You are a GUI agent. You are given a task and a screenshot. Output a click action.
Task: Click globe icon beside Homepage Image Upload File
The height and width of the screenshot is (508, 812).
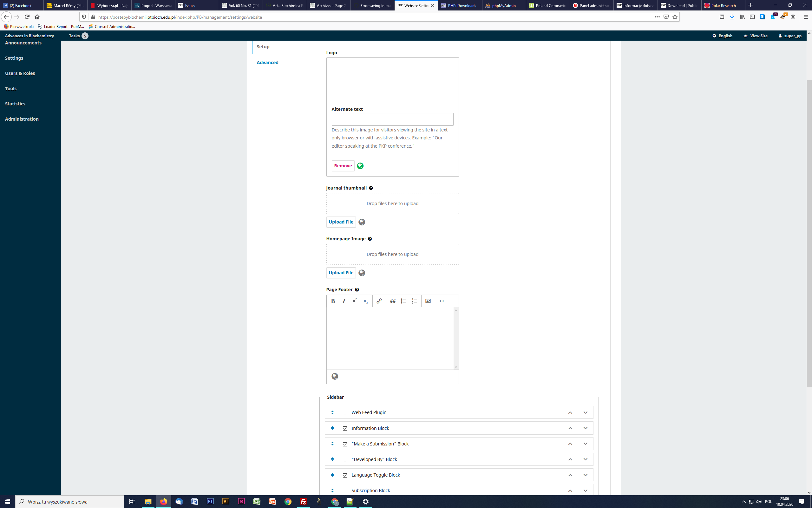[x=362, y=273]
